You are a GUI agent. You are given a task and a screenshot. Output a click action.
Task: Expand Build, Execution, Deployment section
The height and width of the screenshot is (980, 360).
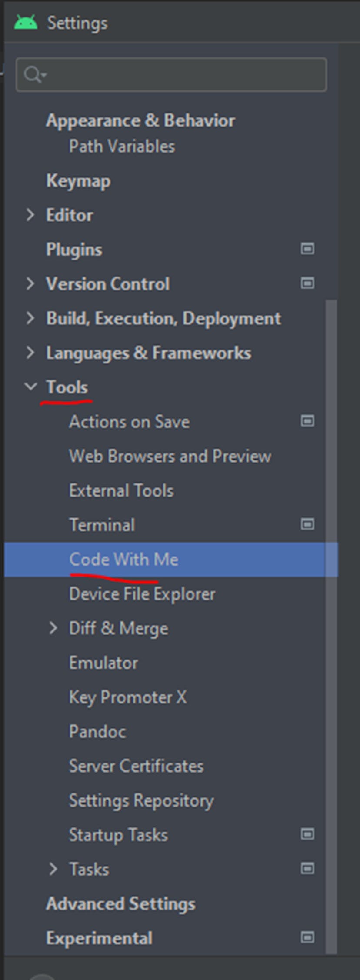[x=30, y=318]
